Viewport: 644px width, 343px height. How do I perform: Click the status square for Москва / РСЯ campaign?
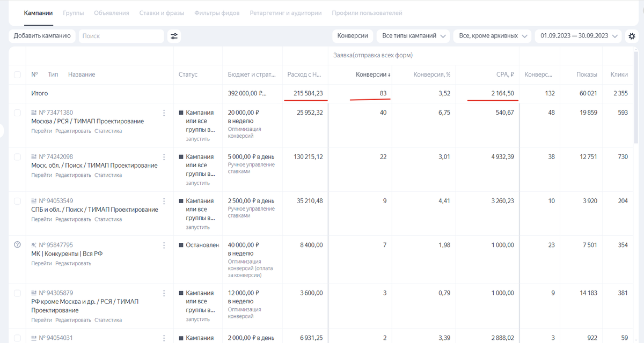coord(181,113)
